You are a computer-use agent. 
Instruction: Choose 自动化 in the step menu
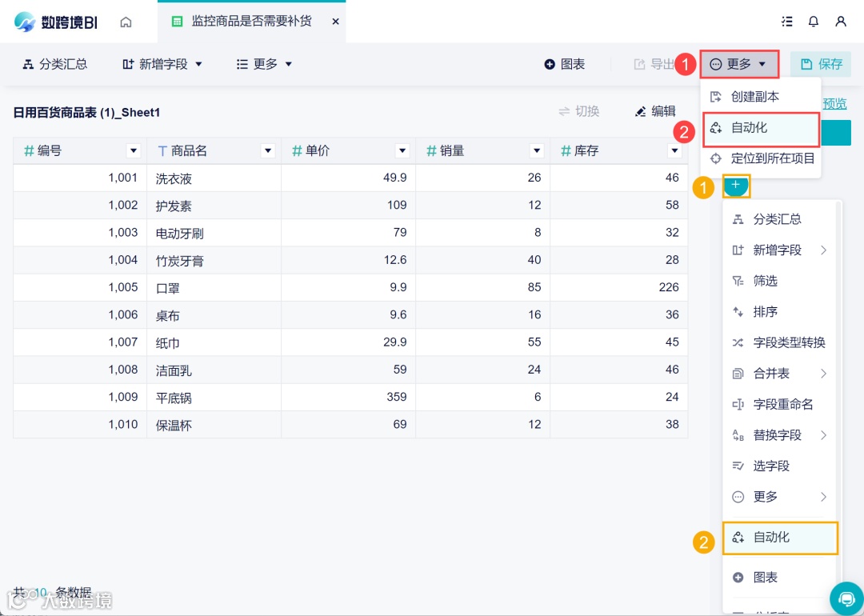[780, 538]
